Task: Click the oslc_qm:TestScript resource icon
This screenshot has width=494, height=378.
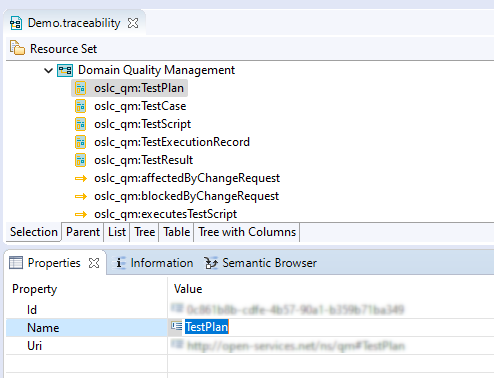Action: tap(80, 124)
